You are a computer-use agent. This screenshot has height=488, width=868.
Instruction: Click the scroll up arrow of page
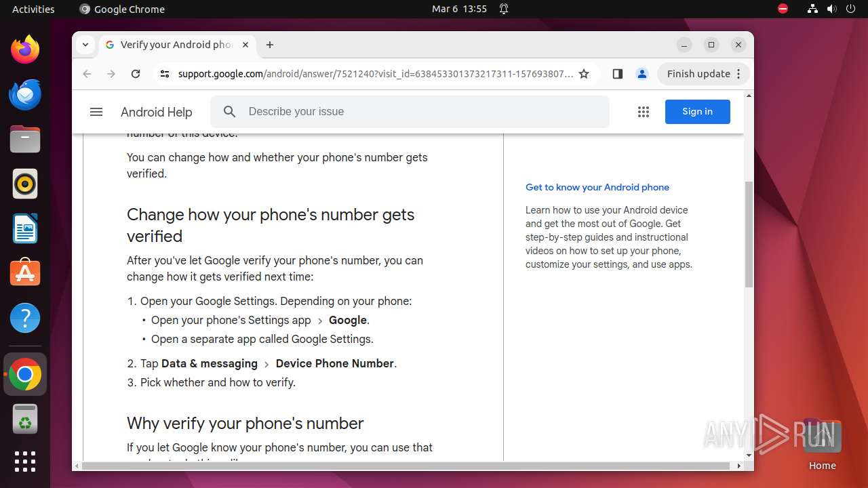(749, 96)
